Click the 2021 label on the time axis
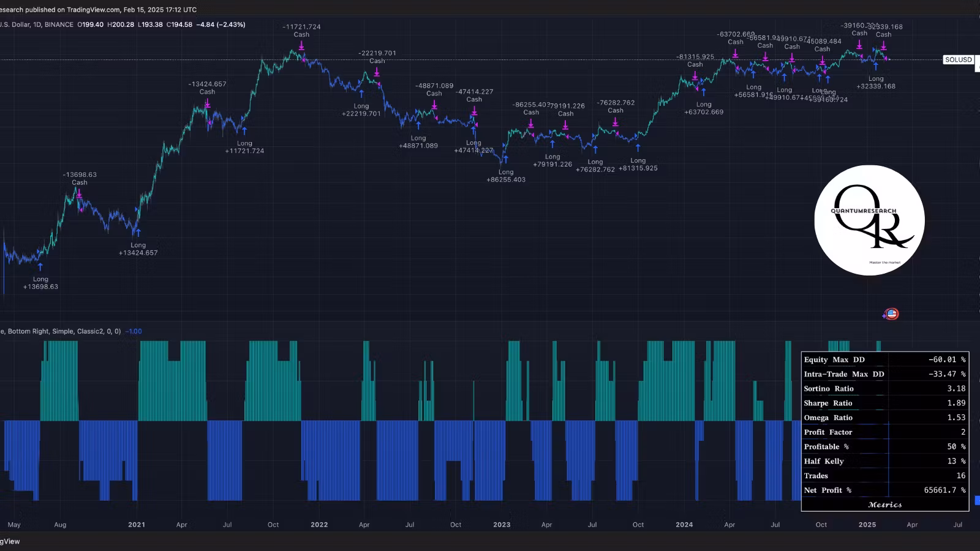The width and height of the screenshot is (980, 551). tap(137, 525)
